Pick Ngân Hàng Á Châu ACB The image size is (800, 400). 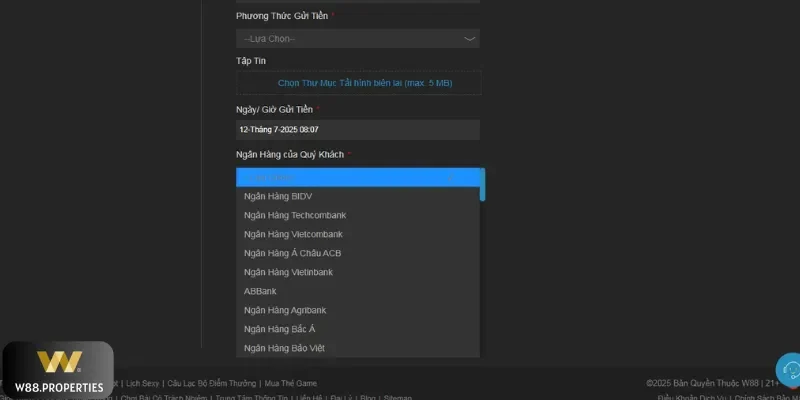[292, 253]
